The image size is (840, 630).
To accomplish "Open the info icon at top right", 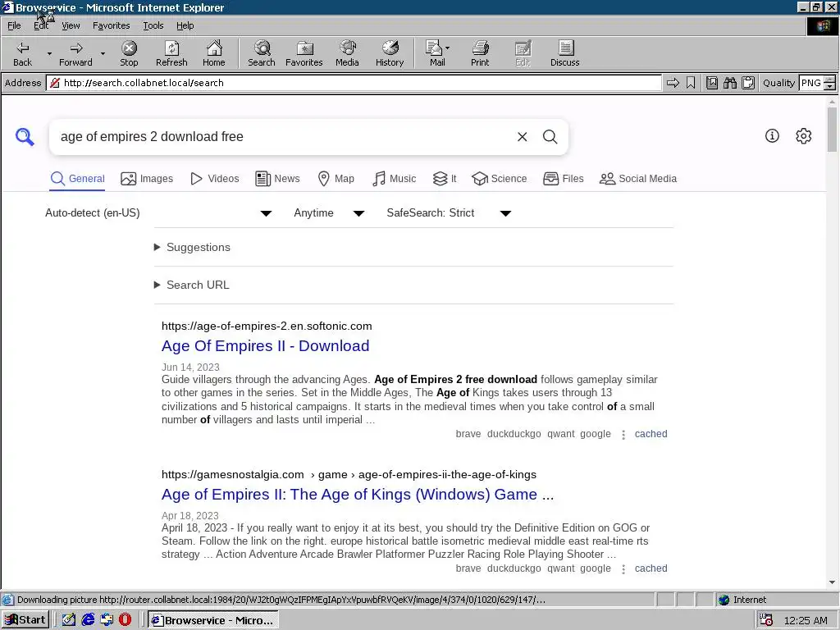I will click(x=772, y=136).
